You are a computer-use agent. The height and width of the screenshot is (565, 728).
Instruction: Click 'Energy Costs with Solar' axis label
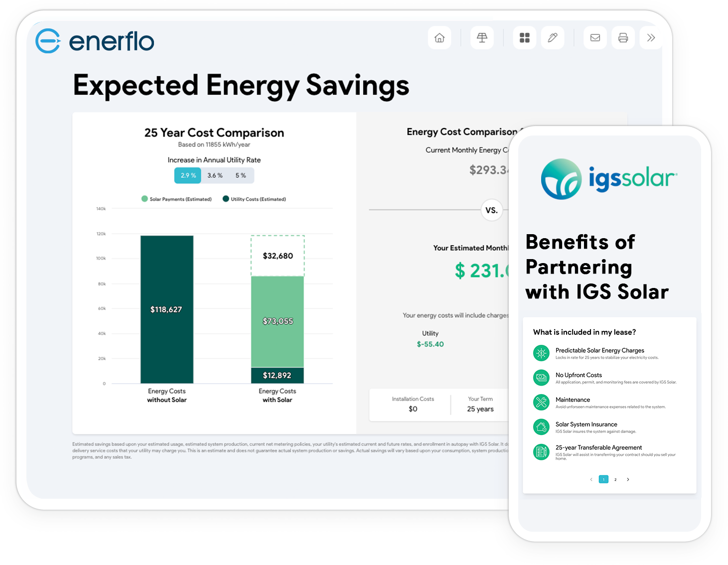pos(278,396)
